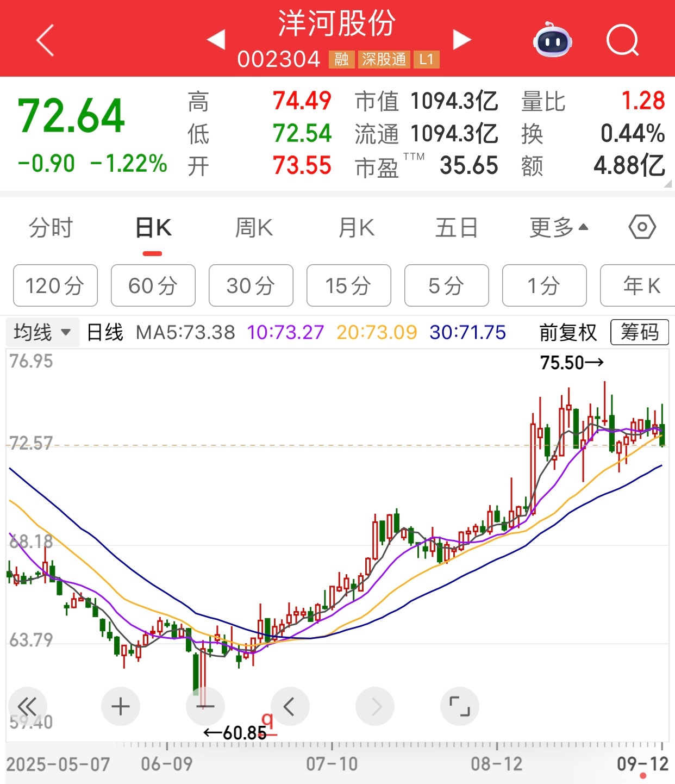Tap the blue MA30 value 30:71.75
This screenshot has width=675, height=784.
coord(467,332)
